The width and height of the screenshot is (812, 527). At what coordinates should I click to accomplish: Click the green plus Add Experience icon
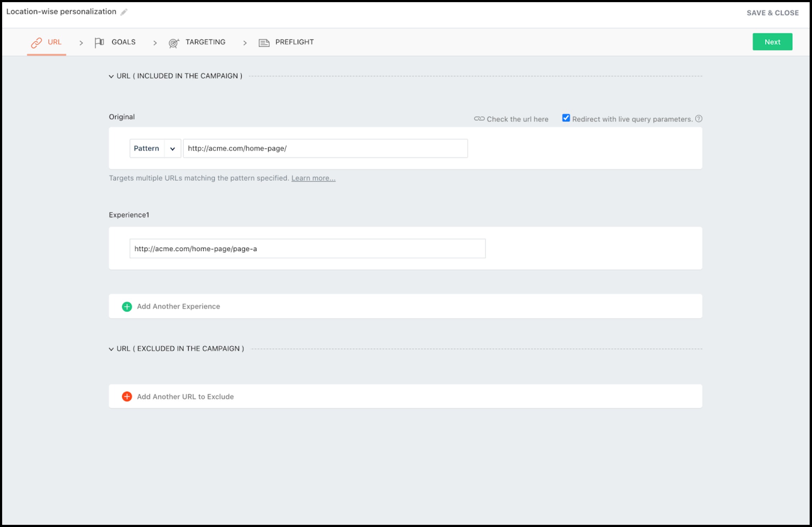click(127, 307)
